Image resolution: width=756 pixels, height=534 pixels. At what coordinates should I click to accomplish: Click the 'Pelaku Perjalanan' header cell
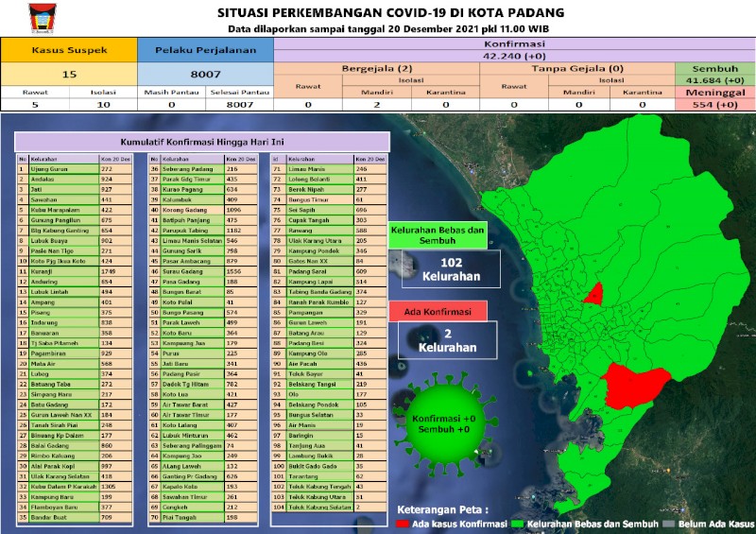pyautogui.click(x=206, y=50)
